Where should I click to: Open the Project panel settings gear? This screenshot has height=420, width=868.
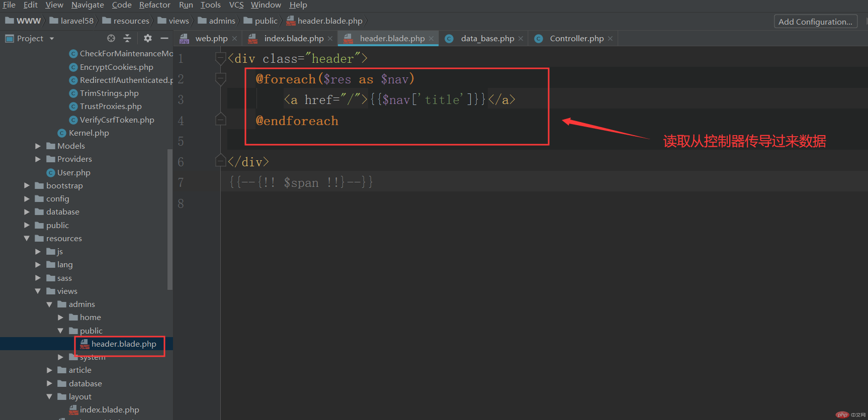coord(147,38)
